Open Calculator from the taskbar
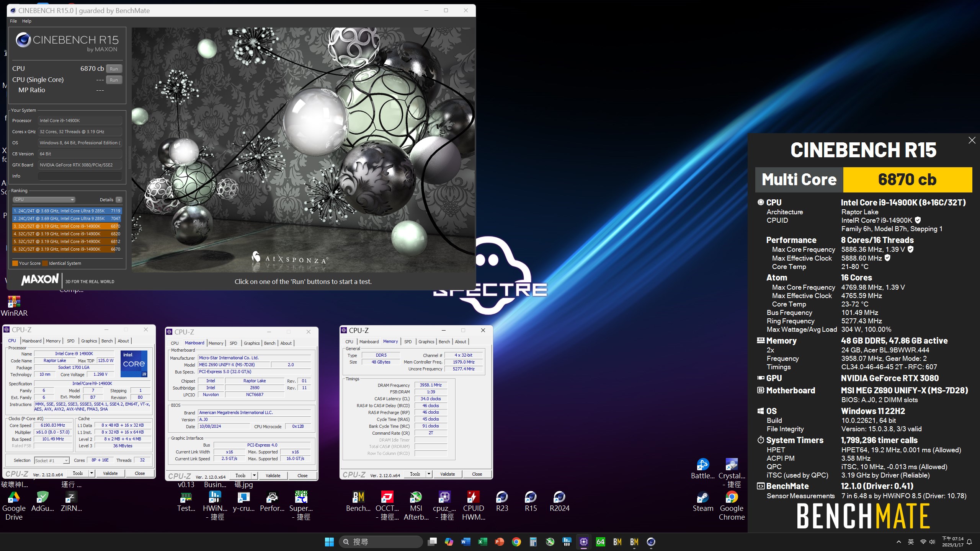The width and height of the screenshot is (980, 551). [x=533, y=542]
